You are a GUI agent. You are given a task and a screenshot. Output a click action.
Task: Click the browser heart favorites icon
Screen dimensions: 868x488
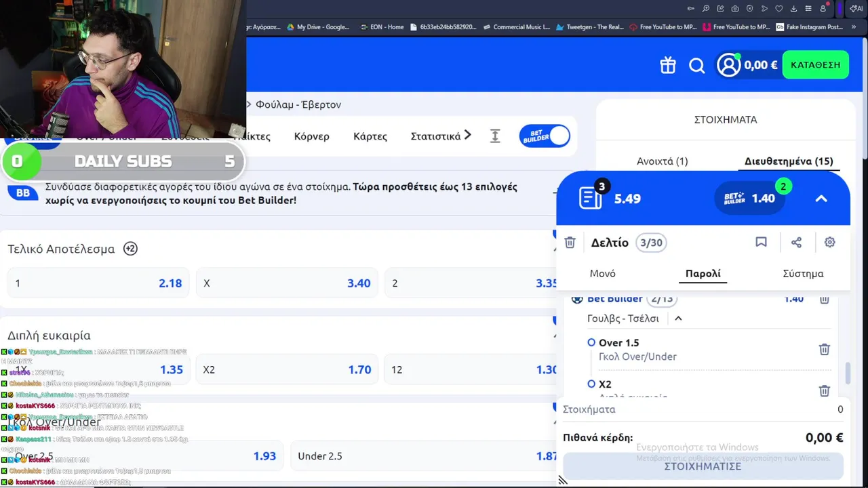[779, 9]
